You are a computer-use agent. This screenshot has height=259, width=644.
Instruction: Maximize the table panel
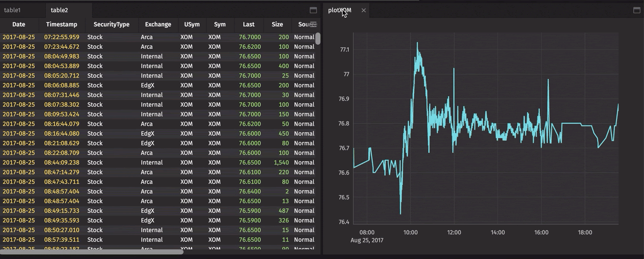313,10
